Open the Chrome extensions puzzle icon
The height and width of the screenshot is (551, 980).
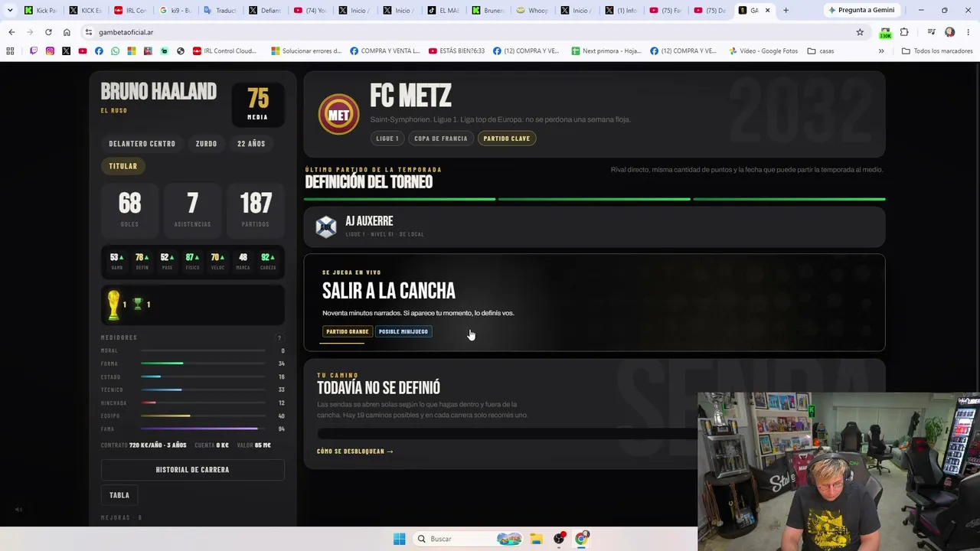904,32
